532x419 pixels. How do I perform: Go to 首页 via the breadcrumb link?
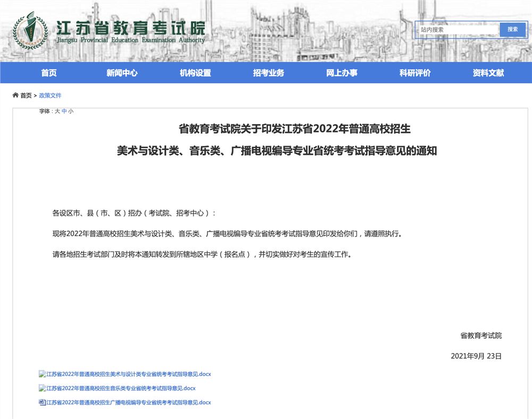[x=26, y=95]
